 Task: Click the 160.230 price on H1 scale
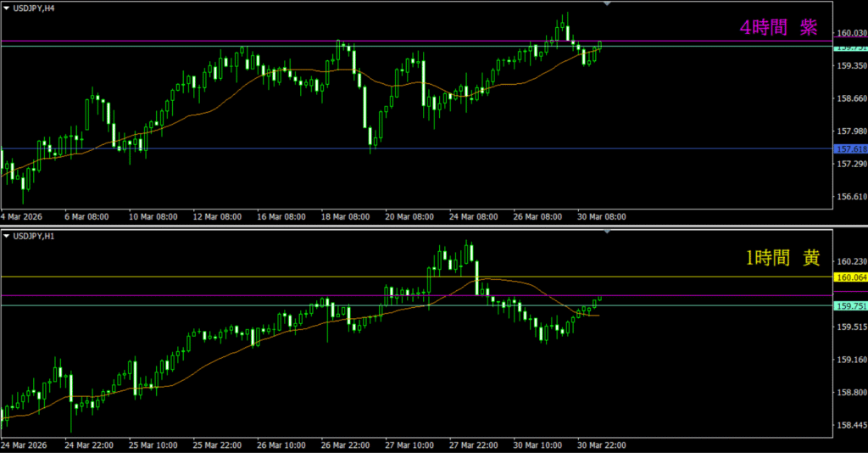point(850,261)
